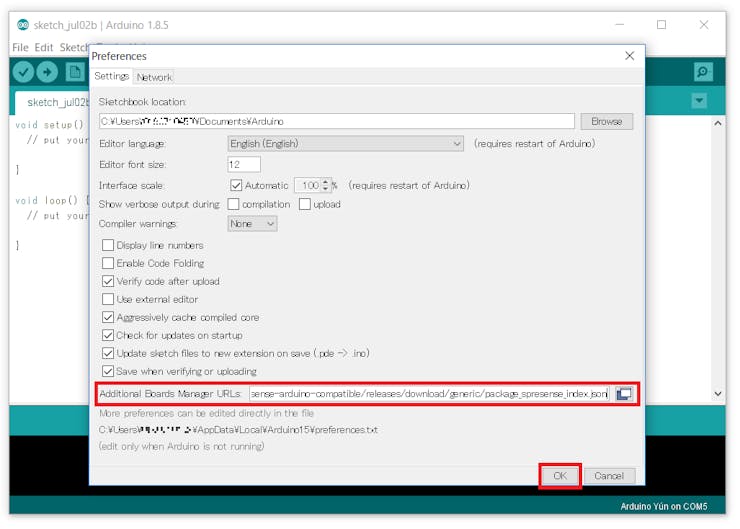Switch to the Network tab
Image resolution: width=740 pixels, height=529 pixels.
tap(154, 77)
